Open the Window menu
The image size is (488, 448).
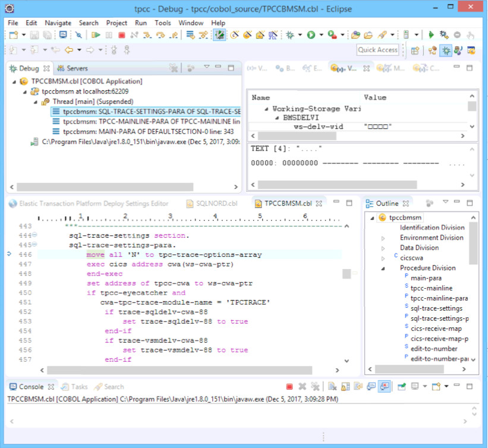(x=191, y=23)
